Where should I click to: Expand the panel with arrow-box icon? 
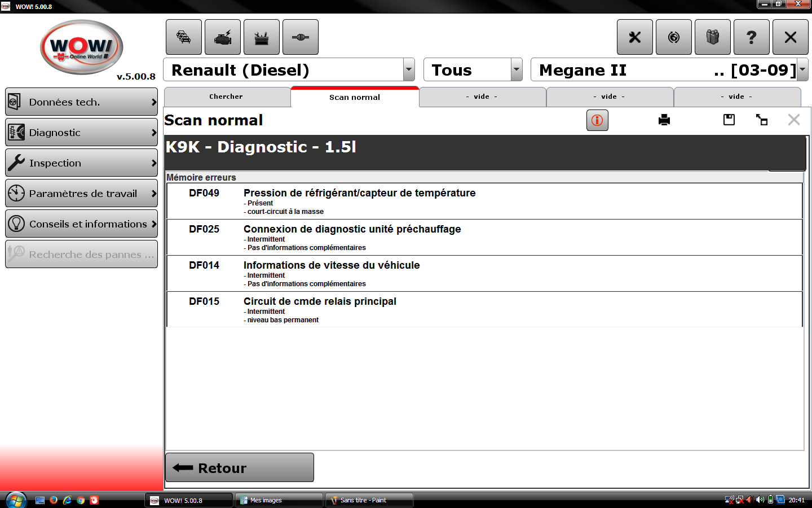pyautogui.click(x=762, y=120)
